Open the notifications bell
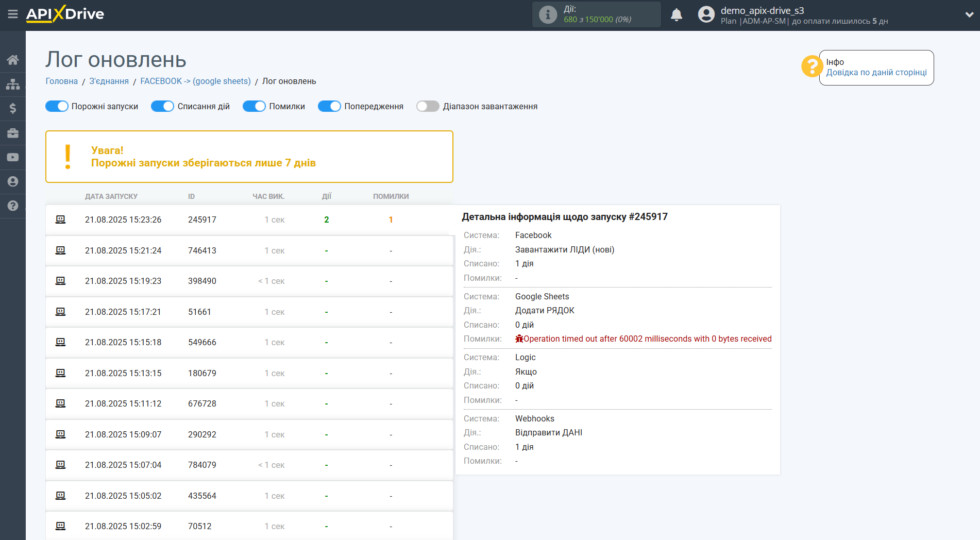980x540 pixels. pyautogui.click(x=677, y=14)
